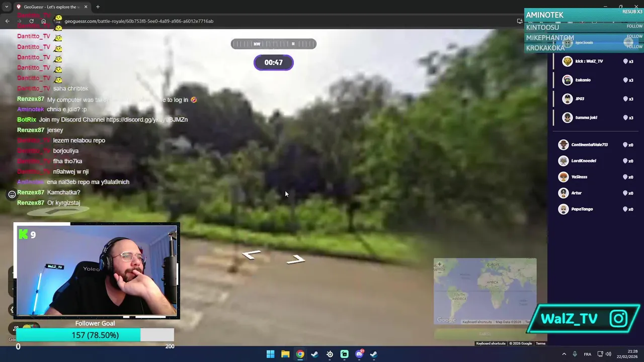
Task: Switch the FRA input language
Action: tap(588, 354)
